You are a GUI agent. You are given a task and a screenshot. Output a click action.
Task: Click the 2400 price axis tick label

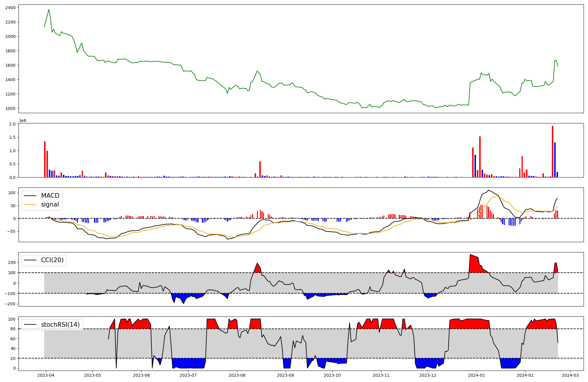(10, 8)
